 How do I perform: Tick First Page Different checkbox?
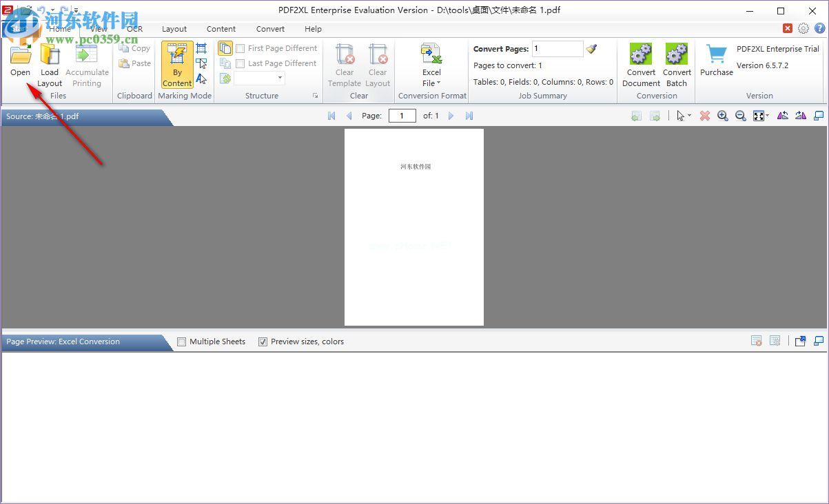tap(240, 48)
